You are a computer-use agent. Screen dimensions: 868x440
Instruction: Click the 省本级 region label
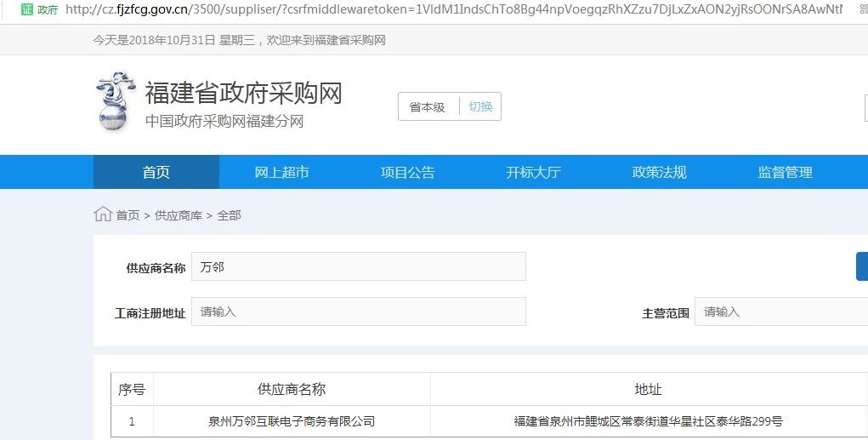pos(427,107)
